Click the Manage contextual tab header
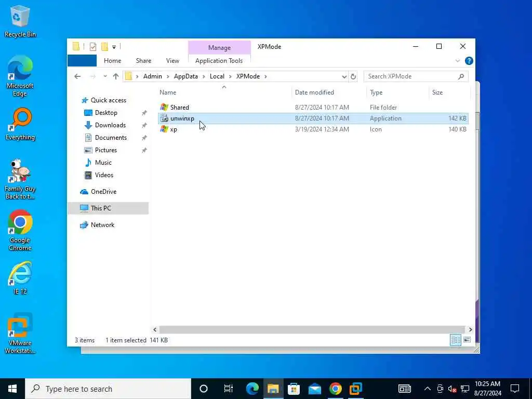The height and width of the screenshot is (399, 532). click(219, 47)
